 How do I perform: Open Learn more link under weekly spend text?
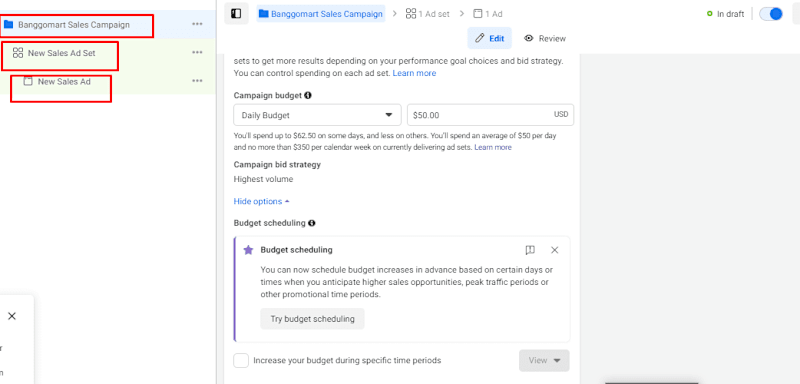493,147
